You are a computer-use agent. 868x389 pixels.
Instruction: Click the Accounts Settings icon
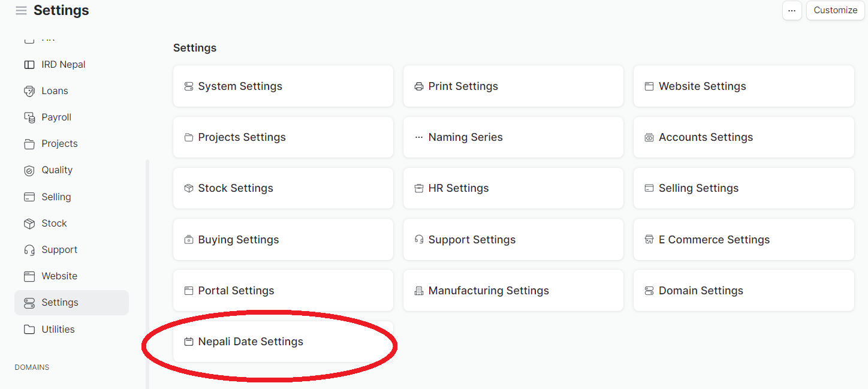(649, 137)
